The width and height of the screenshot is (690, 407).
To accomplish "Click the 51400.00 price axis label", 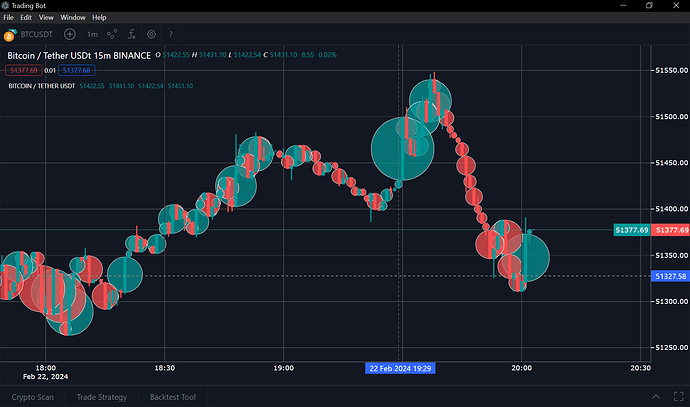I will pos(672,209).
